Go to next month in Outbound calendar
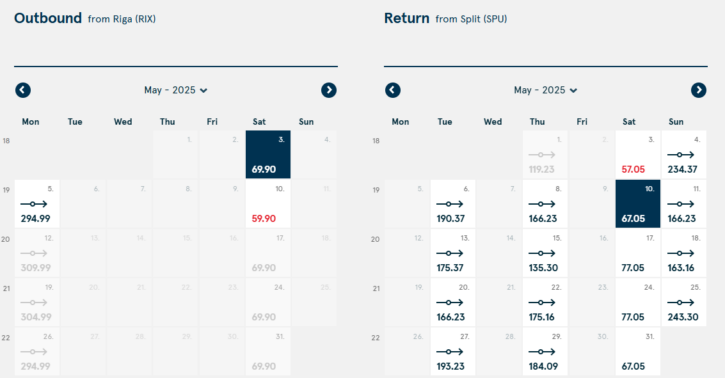This screenshot has width=725, height=378. point(329,90)
